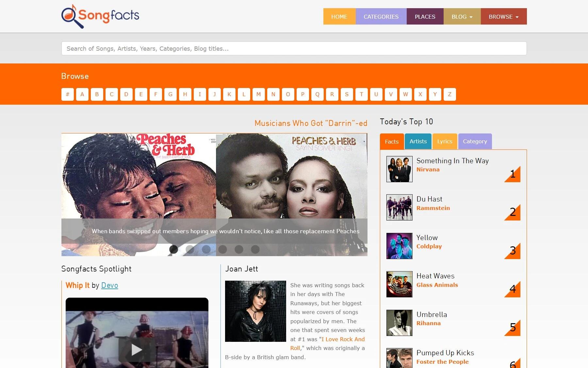Switch to the Artists tab
This screenshot has height=368, width=588.
click(418, 141)
